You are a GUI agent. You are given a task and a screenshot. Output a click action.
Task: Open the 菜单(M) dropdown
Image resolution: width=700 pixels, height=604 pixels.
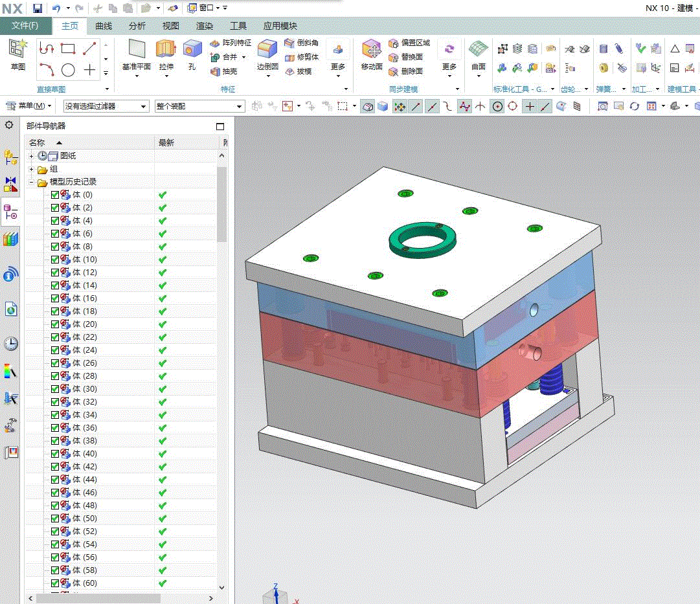point(28,106)
